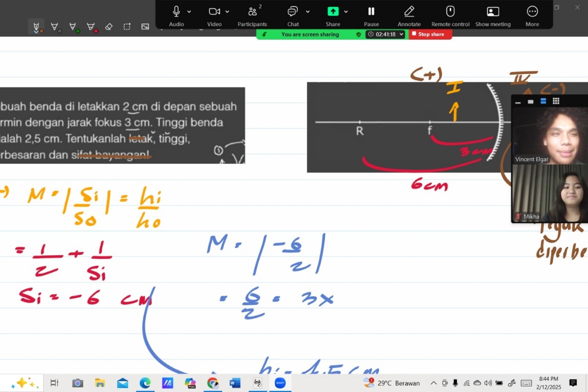Open Microsoft Edge from taskbar
This screenshot has width=588, height=392.
point(145,383)
